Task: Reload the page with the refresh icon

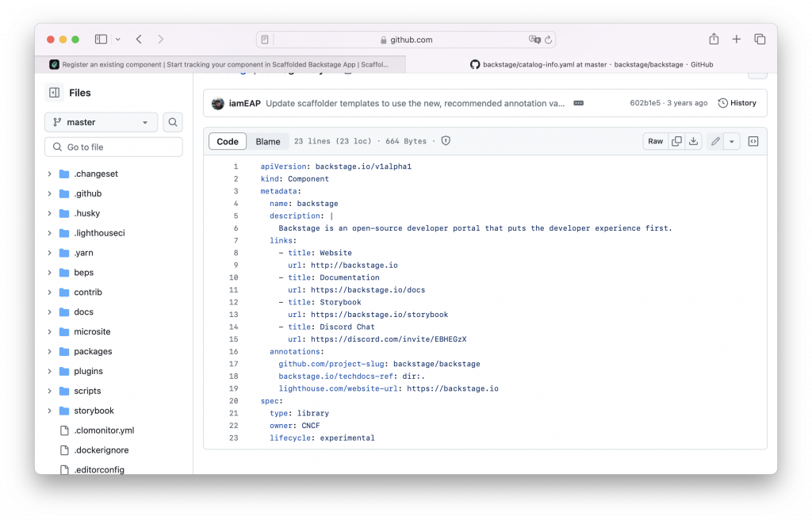Action: (x=549, y=40)
